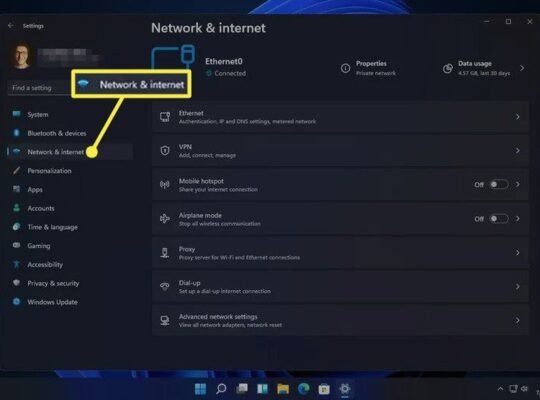Expand the VPN row chevron

pos(518,151)
